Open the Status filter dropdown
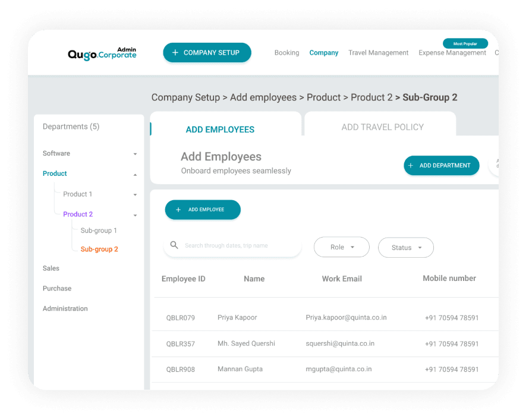Viewport: 529px width, 420px height. pos(406,248)
